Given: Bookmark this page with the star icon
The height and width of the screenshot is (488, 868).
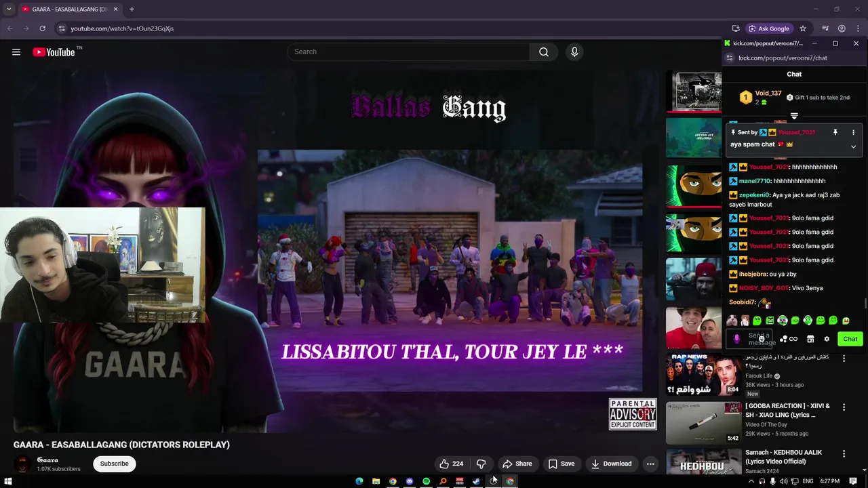Looking at the screenshot, I should point(803,28).
